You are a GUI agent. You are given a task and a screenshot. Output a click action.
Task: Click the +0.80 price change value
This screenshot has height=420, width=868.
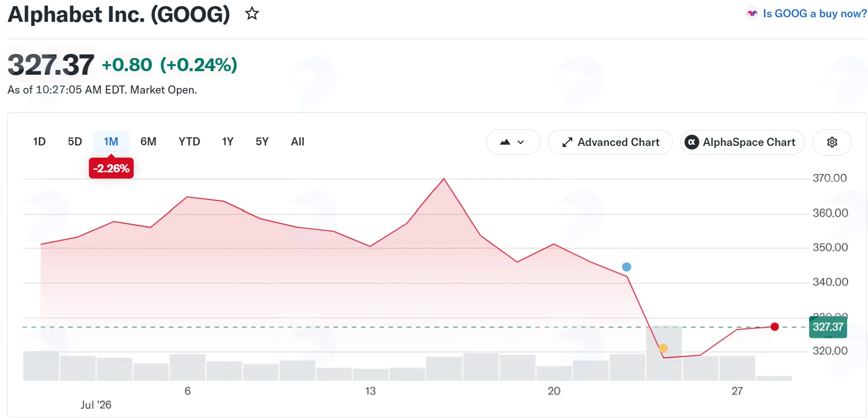click(127, 65)
